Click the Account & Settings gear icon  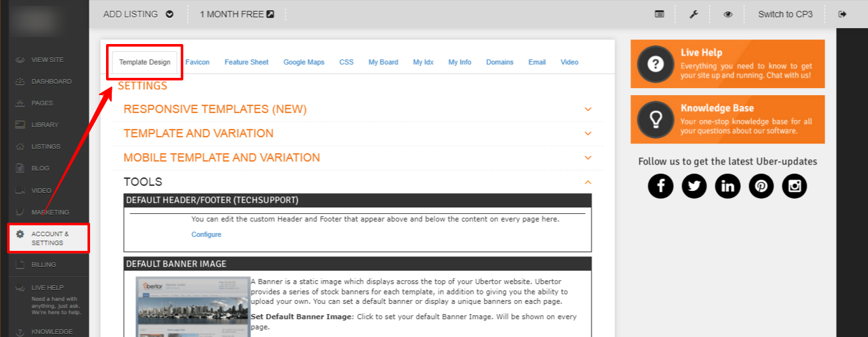pyautogui.click(x=20, y=234)
